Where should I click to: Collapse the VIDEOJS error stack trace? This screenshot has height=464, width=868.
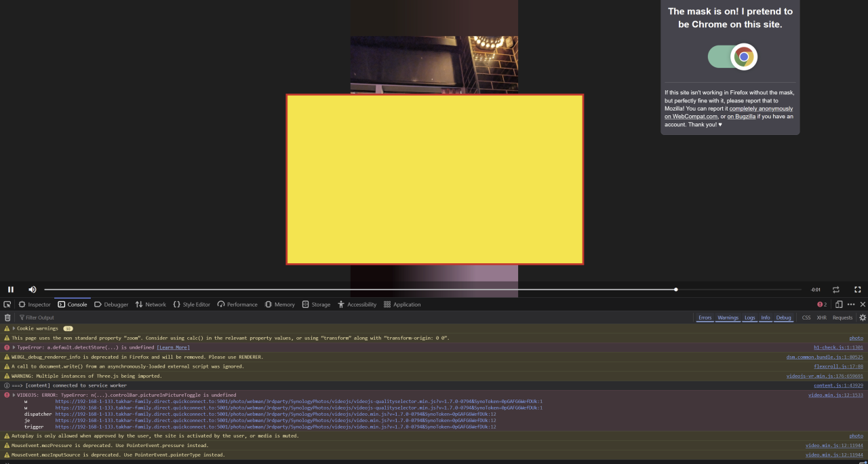[14, 395]
